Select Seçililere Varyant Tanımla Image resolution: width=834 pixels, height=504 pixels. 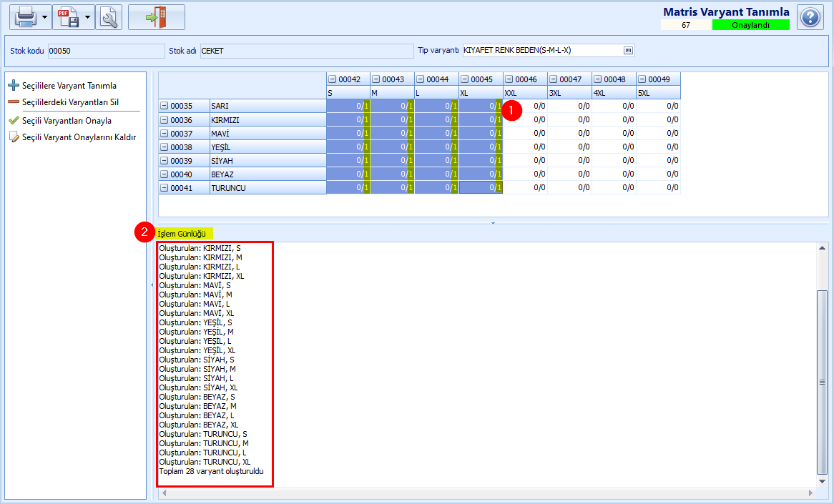(69, 86)
